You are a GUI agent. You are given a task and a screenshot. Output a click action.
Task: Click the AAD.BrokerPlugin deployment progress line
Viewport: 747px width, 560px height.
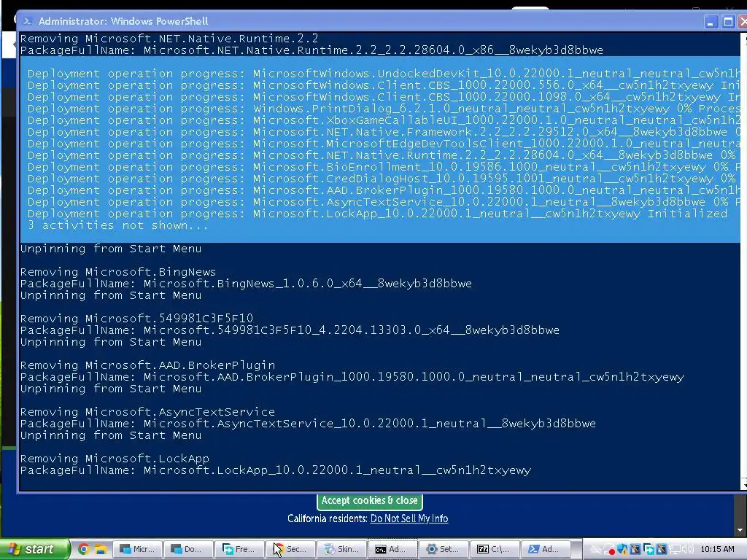[x=384, y=190]
